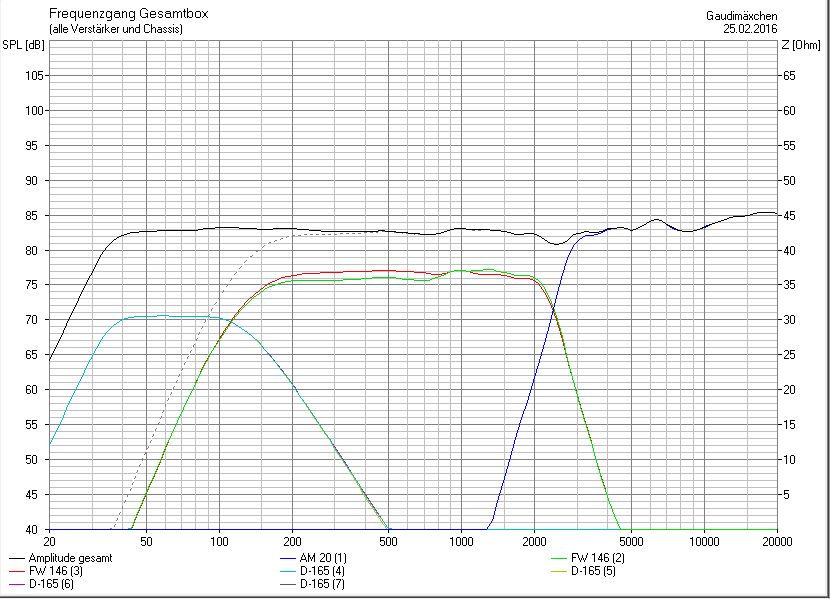
Task: Click the subtitle about Verstärker und Chassis
Action: (116, 29)
